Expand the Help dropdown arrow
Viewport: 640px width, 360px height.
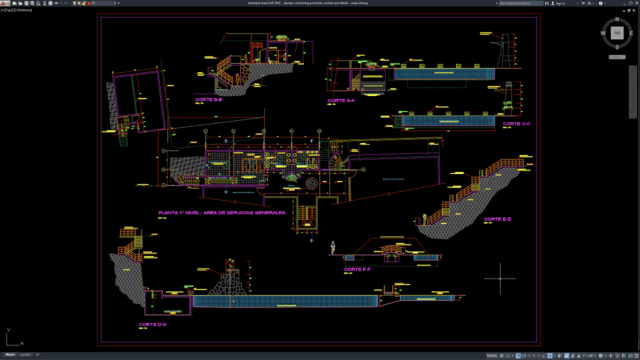605,3
